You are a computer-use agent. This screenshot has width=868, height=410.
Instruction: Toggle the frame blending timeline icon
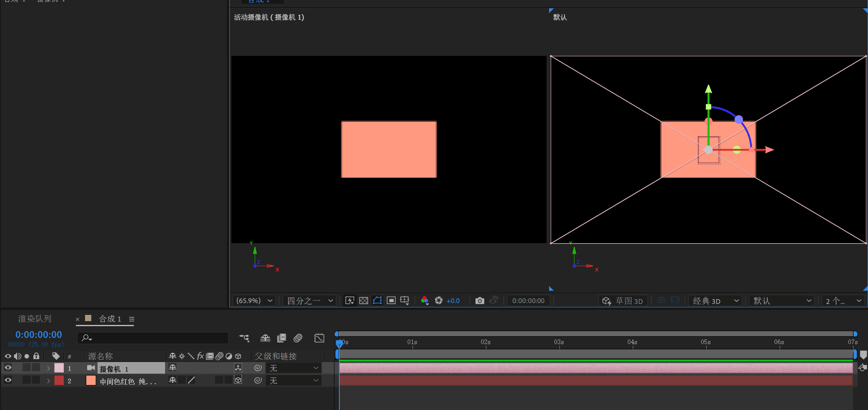(x=282, y=338)
